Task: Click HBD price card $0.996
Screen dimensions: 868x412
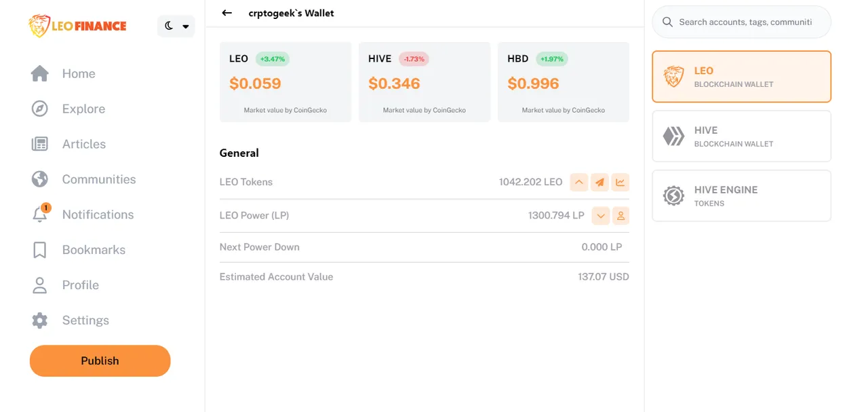Action: (564, 82)
